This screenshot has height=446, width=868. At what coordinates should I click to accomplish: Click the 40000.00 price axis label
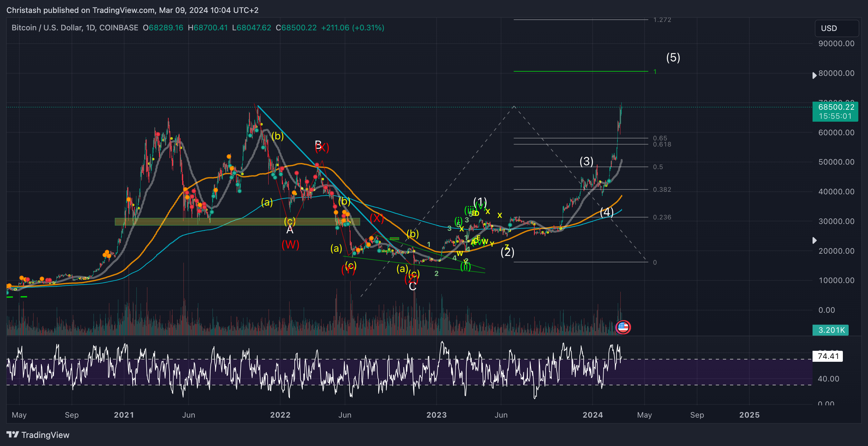836,192
